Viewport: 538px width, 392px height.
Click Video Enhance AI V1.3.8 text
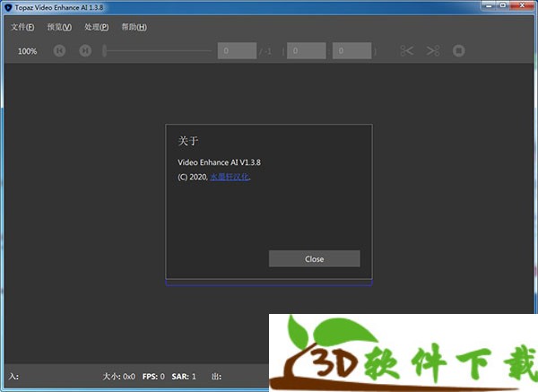[219, 162]
